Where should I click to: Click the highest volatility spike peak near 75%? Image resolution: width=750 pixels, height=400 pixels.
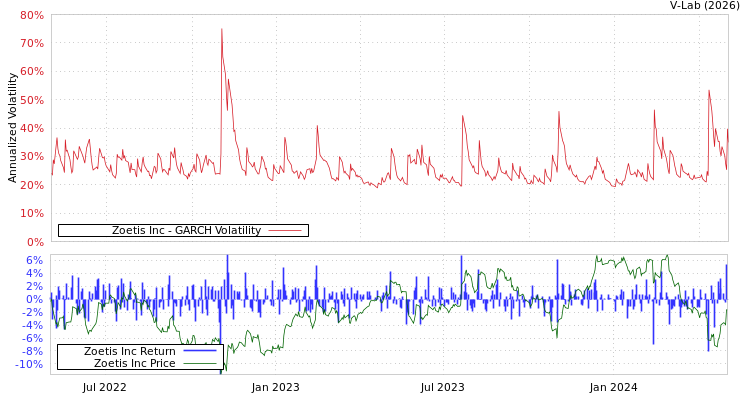click(222, 29)
